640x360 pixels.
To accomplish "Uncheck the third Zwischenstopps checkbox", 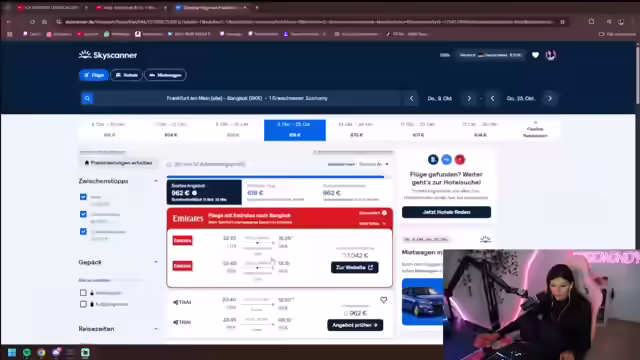I will [83, 231].
